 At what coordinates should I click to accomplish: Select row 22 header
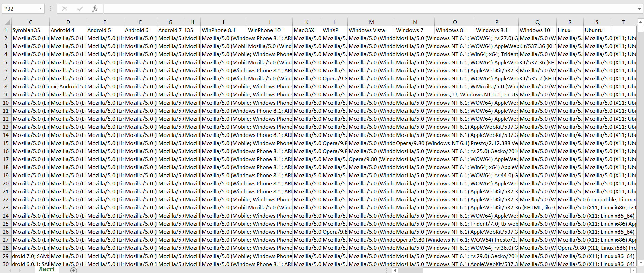(x=6, y=199)
